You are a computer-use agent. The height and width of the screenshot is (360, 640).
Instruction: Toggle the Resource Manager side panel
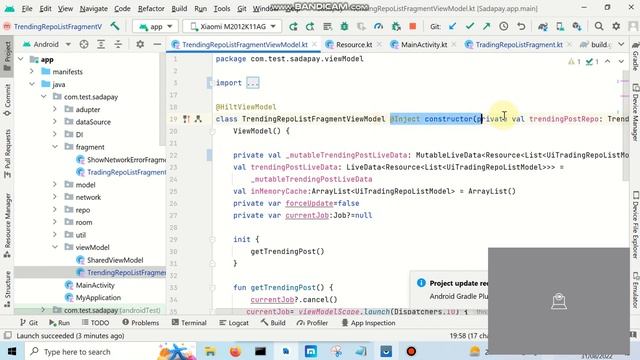7,225
